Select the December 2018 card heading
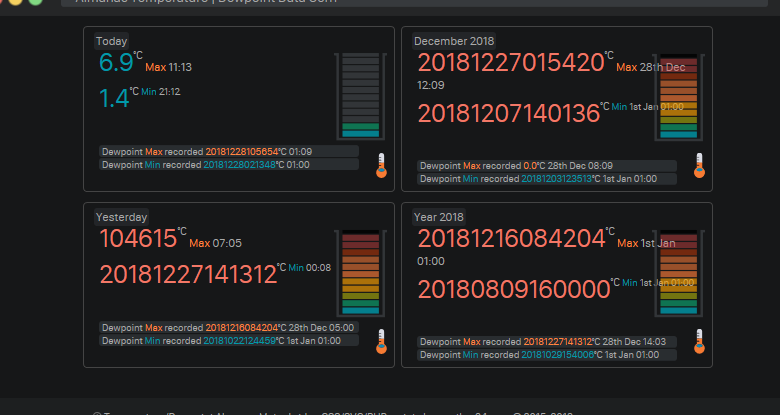 tap(454, 41)
